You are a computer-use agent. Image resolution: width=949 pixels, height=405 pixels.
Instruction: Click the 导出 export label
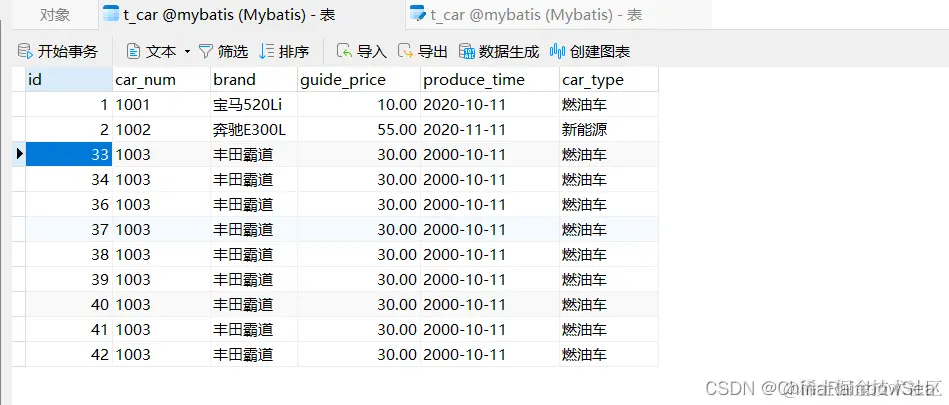click(433, 51)
